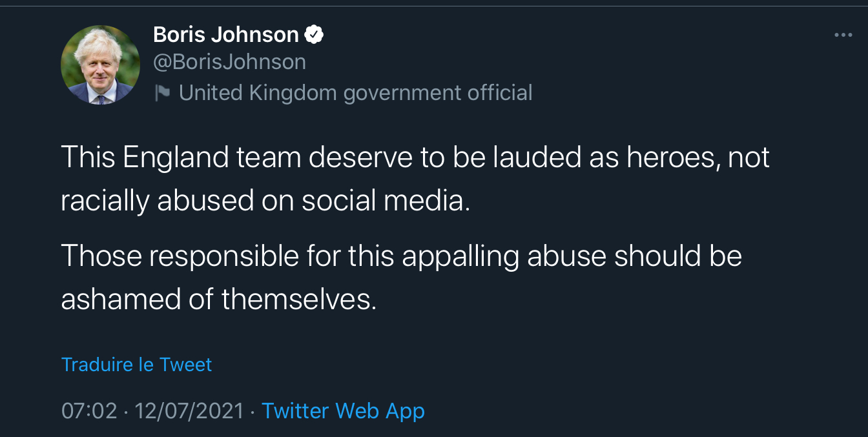868x437 pixels.
Task: Click the word "themselves" in the tweet
Action: (x=296, y=300)
